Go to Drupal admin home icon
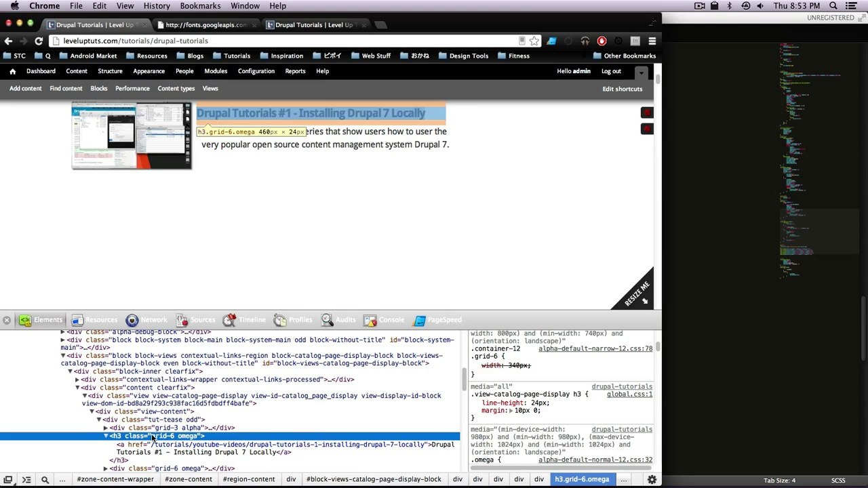This screenshot has width=868, height=488. click(x=12, y=71)
